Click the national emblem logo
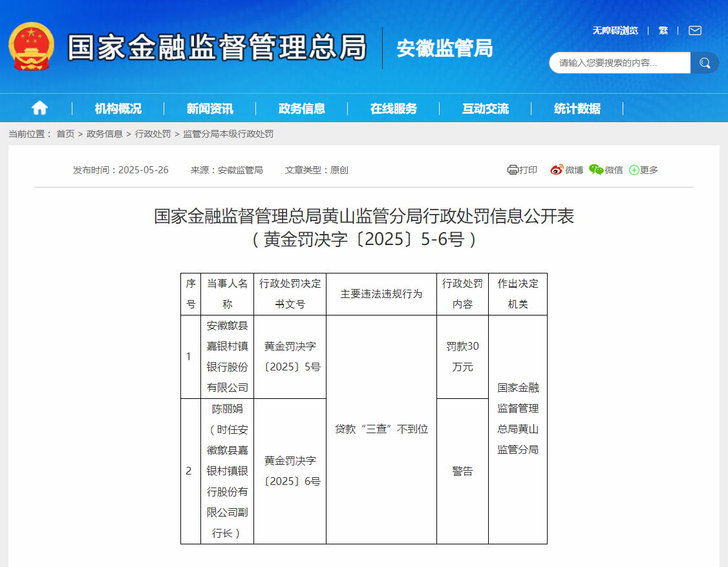Image resolution: width=728 pixels, height=567 pixels. pyautogui.click(x=31, y=47)
